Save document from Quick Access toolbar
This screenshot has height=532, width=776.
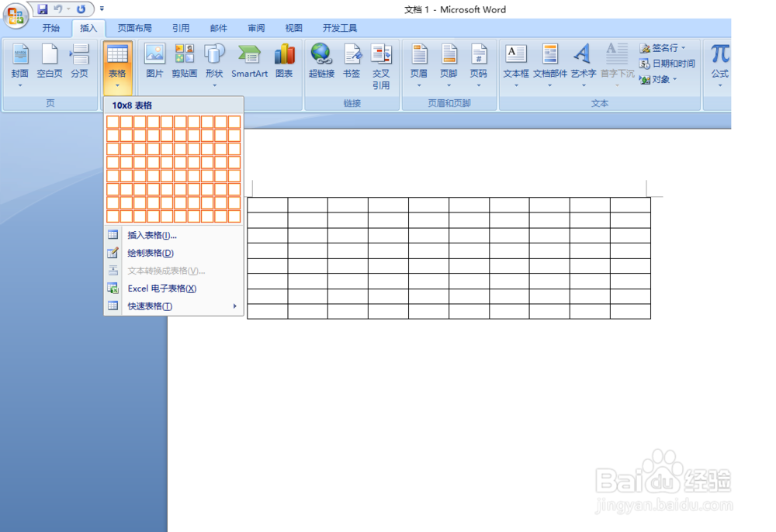click(x=43, y=9)
